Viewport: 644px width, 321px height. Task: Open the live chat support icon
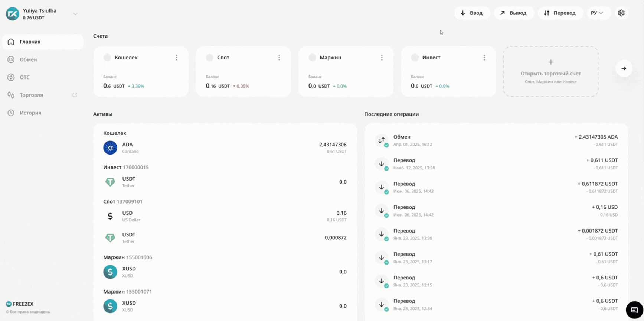634,310
